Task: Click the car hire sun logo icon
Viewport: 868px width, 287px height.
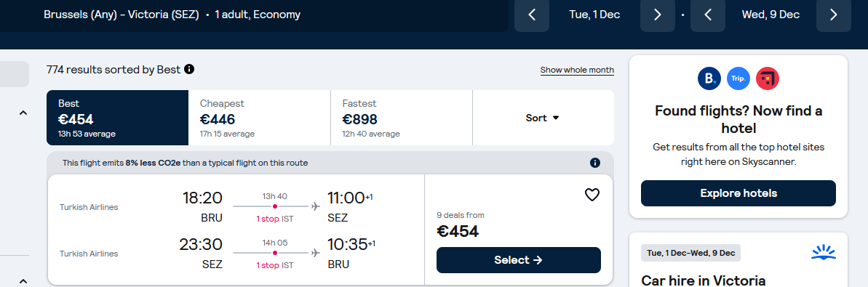Action: pyautogui.click(x=824, y=253)
